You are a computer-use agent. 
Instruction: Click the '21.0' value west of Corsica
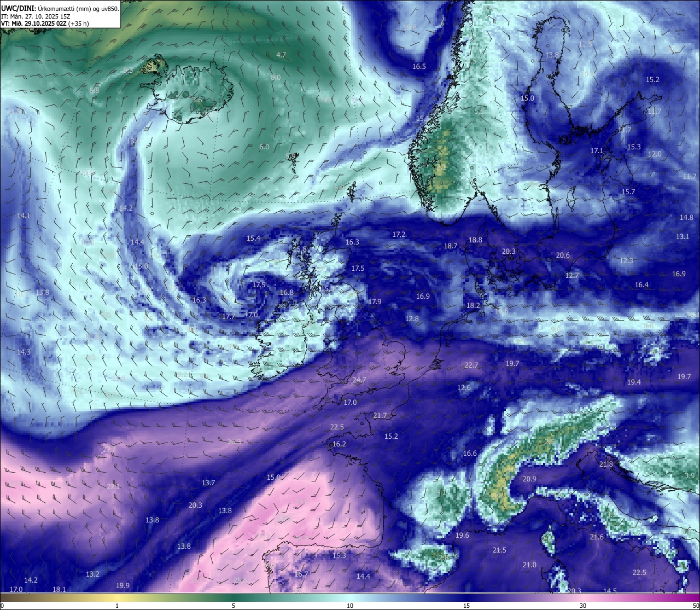click(x=529, y=565)
